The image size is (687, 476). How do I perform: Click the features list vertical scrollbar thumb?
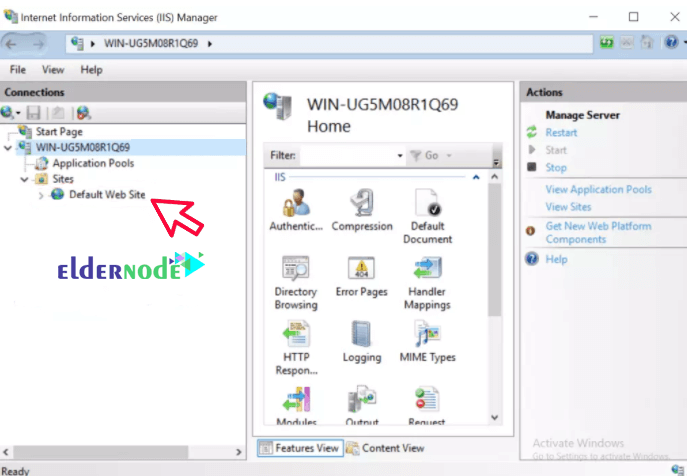pos(494,250)
